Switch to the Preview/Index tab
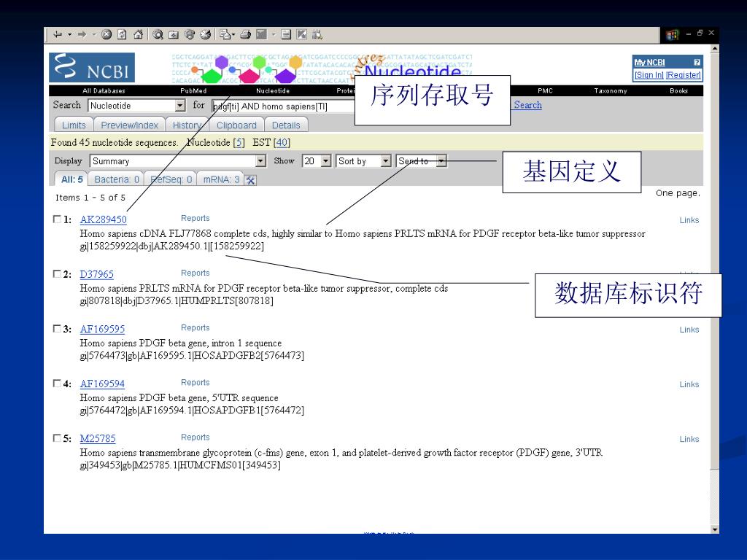Image resolution: width=747 pixels, height=560 pixels. (129, 125)
